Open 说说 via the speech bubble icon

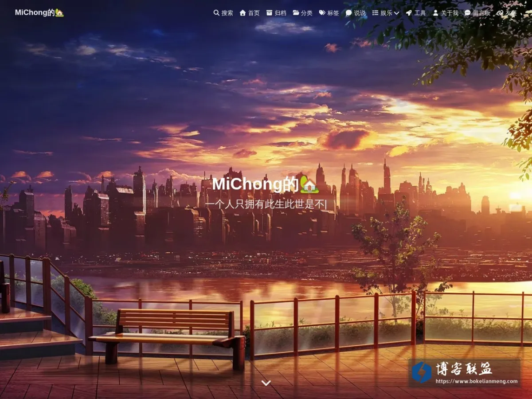point(349,13)
